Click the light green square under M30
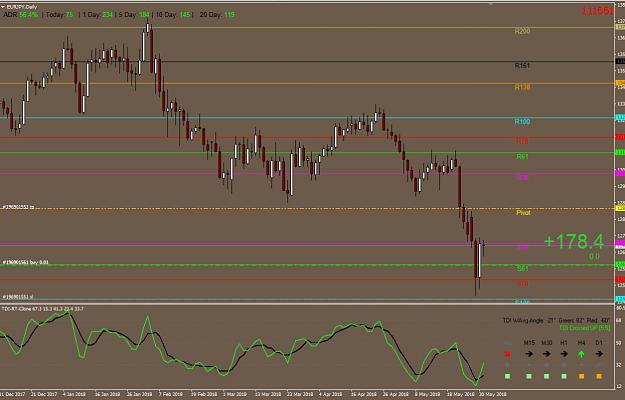This screenshot has width=625, height=400. click(x=546, y=376)
